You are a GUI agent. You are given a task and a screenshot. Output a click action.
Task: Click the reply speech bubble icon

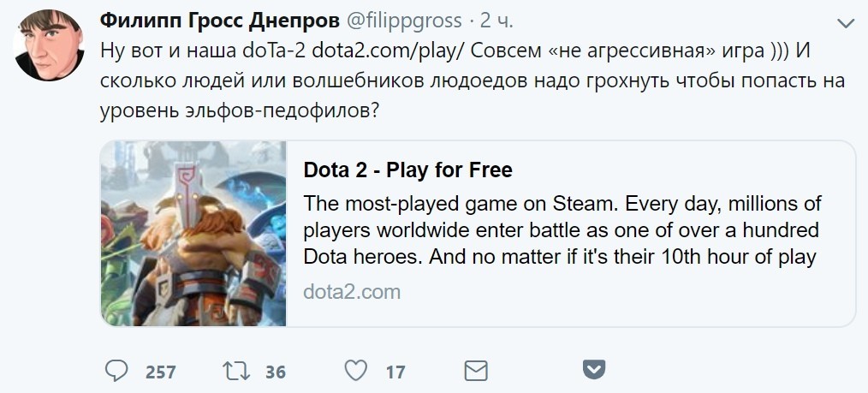(116, 370)
